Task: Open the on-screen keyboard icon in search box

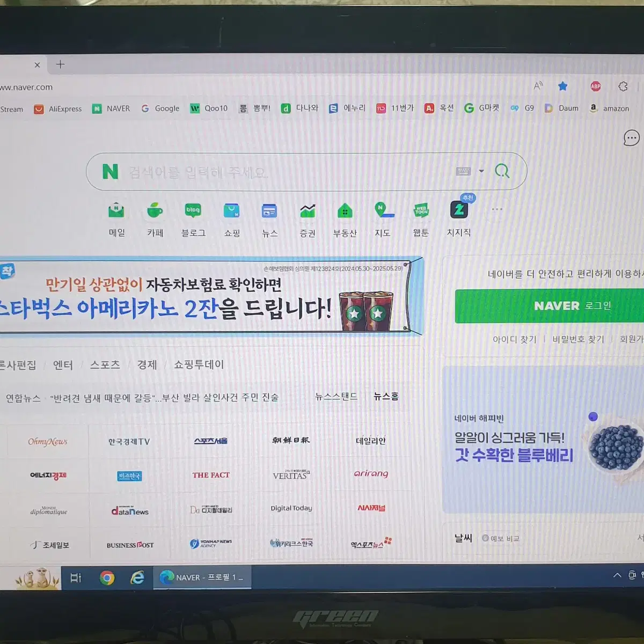Action: [463, 171]
